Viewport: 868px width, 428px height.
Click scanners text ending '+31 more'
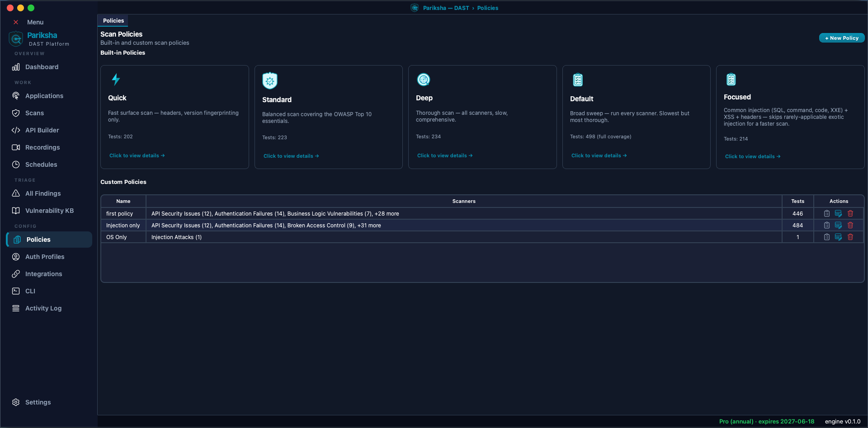[266, 226]
